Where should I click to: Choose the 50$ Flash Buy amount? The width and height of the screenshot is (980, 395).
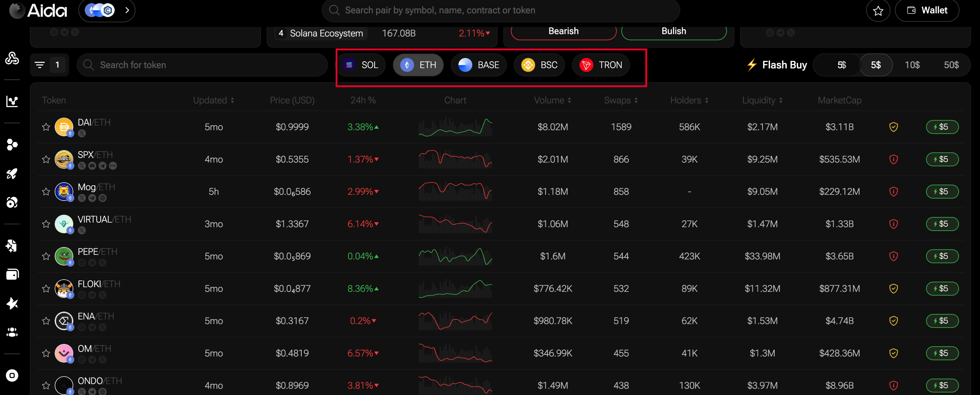pos(951,65)
